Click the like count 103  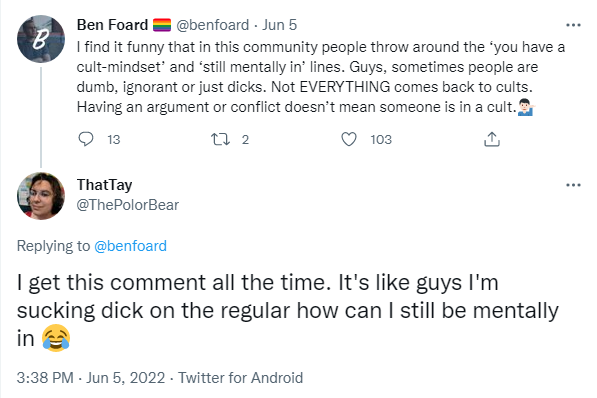tap(381, 140)
